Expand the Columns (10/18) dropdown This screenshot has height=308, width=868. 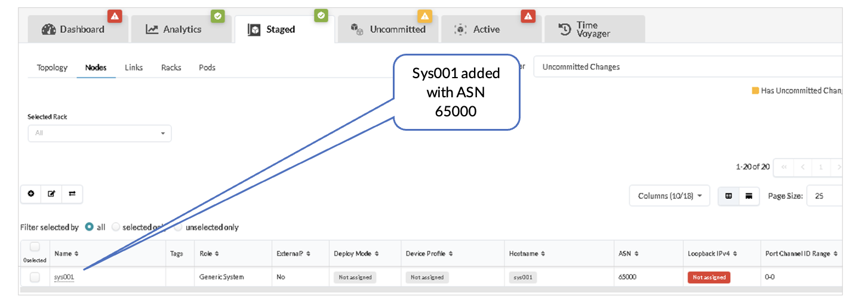pyautogui.click(x=669, y=196)
